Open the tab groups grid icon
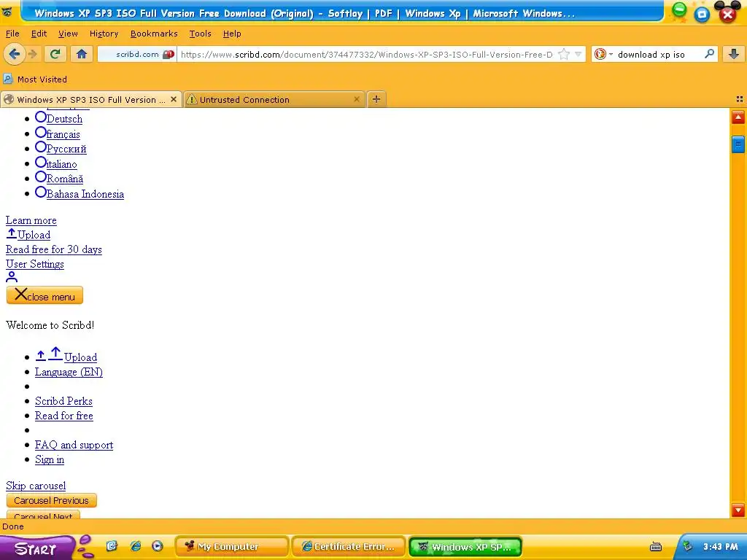747x560 pixels. [x=740, y=99]
